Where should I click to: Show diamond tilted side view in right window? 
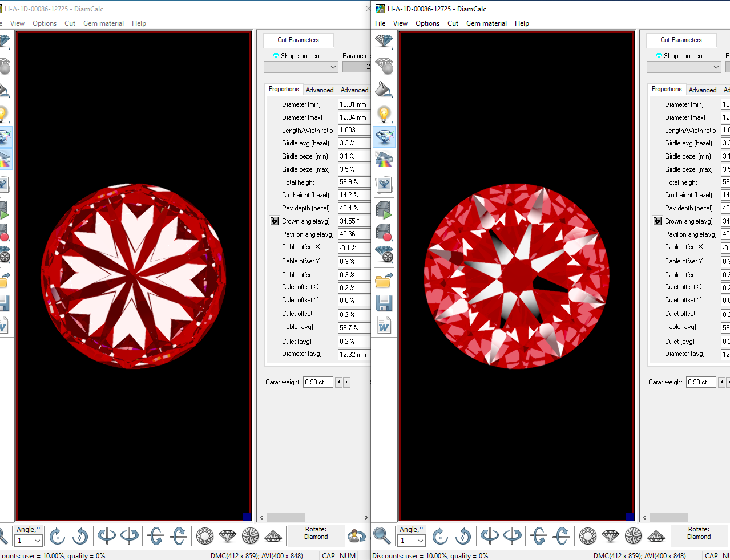656,536
